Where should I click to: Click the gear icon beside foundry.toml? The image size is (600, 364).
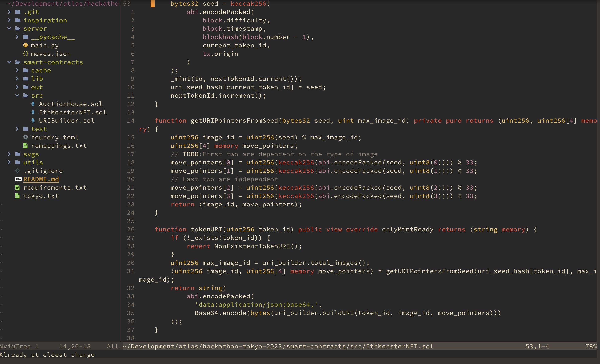(25, 137)
